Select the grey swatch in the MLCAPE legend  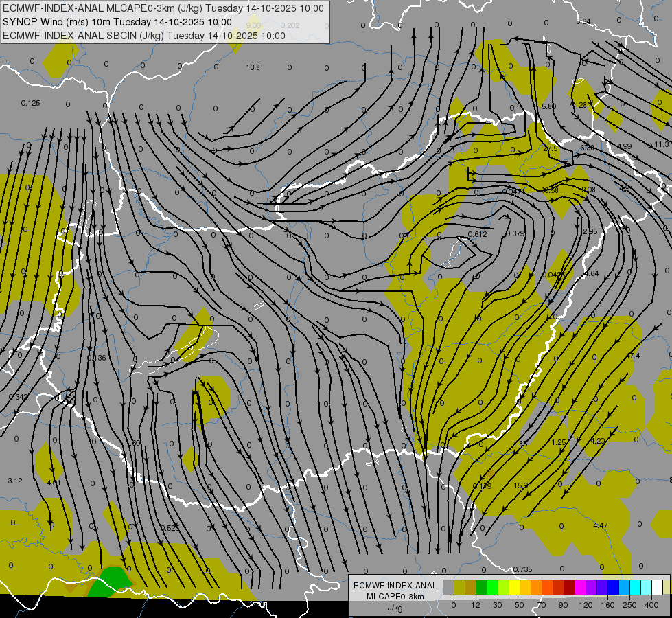pyautogui.click(x=449, y=588)
